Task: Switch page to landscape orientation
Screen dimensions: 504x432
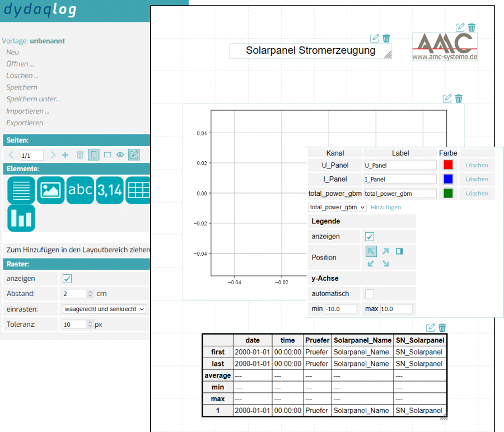Action: coord(107,155)
